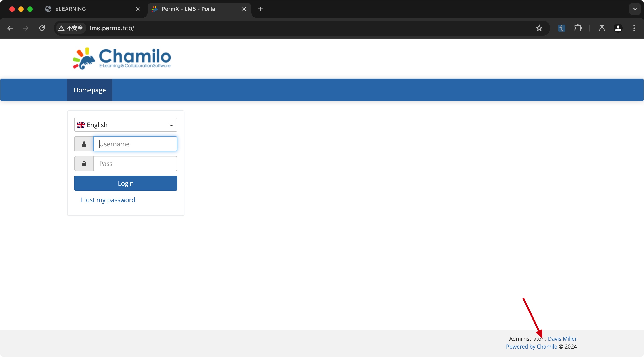Image resolution: width=644 pixels, height=357 pixels.
Task: Click into the Pass password field
Action: 135,164
